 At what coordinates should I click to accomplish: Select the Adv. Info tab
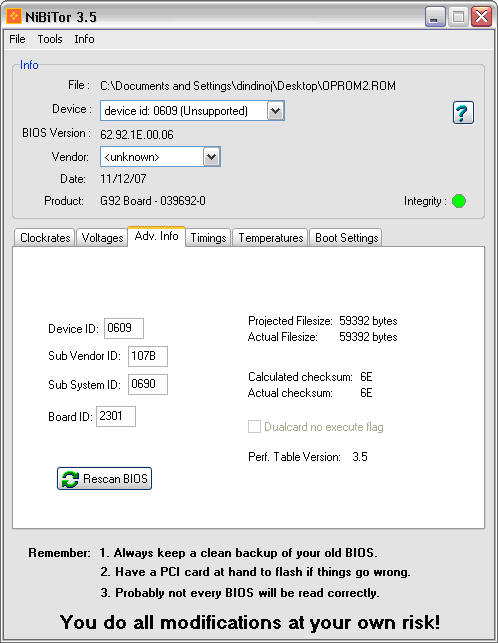pos(156,236)
